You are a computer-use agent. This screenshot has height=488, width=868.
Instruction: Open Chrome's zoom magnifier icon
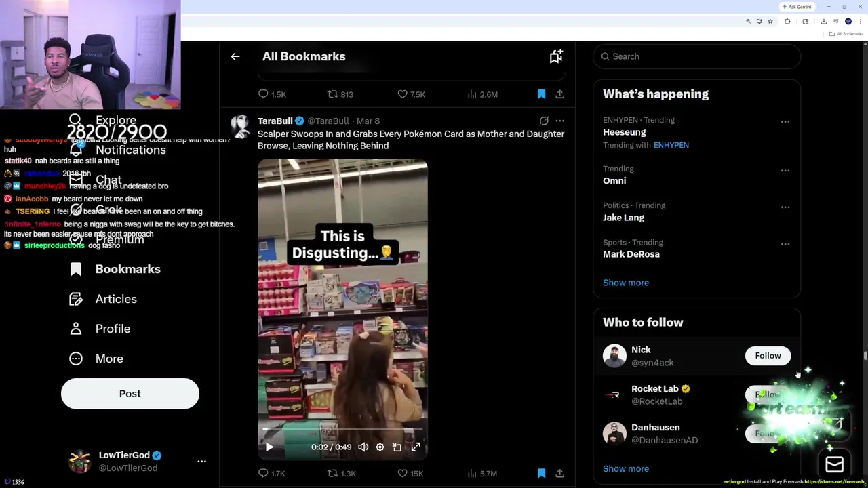(749, 22)
